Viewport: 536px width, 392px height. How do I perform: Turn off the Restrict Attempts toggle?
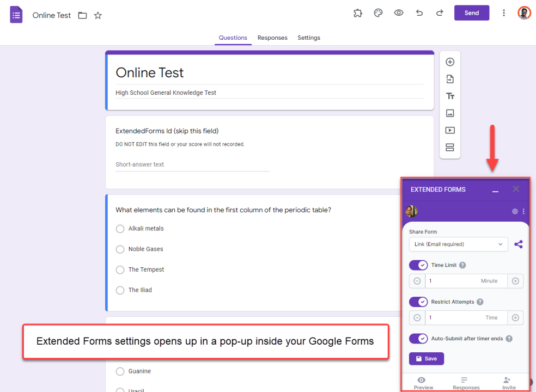click(418, 302)
